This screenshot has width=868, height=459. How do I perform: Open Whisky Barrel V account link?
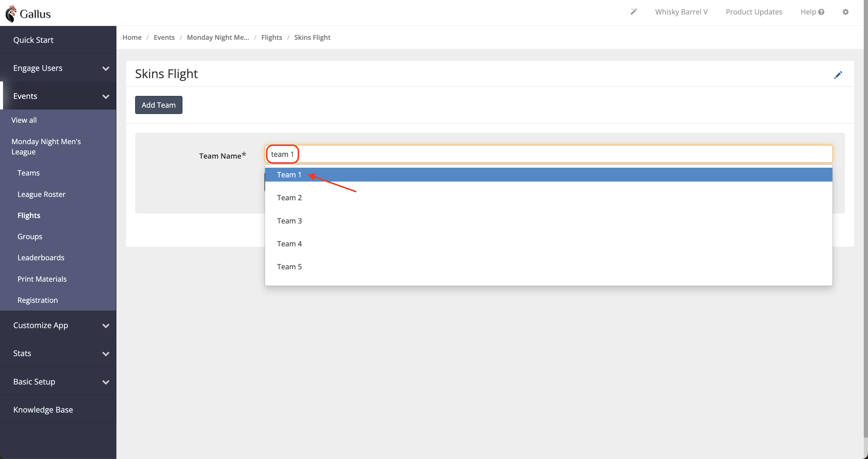[681, 12]
